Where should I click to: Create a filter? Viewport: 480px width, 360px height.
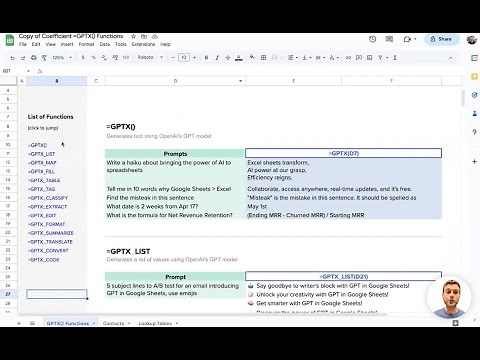(x=380, y=58)
